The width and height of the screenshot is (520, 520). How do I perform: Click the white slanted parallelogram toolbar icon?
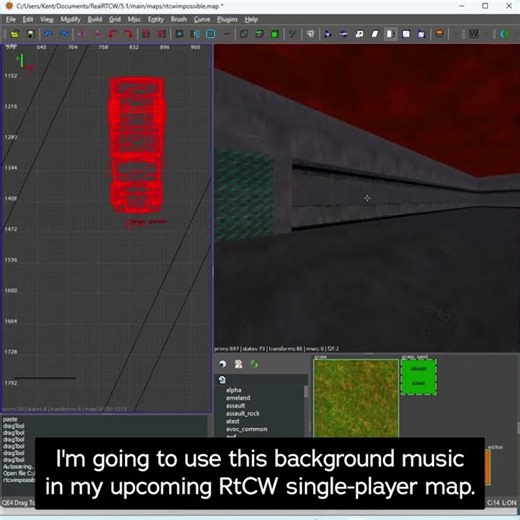375,34
